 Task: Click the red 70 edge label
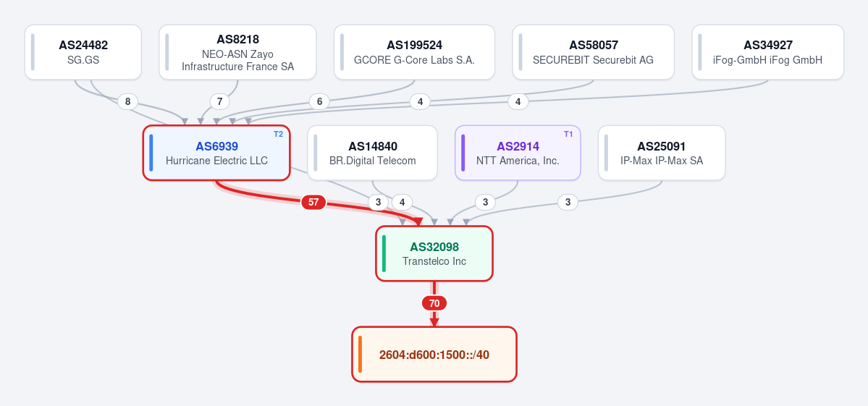click(x=434, y=303)
